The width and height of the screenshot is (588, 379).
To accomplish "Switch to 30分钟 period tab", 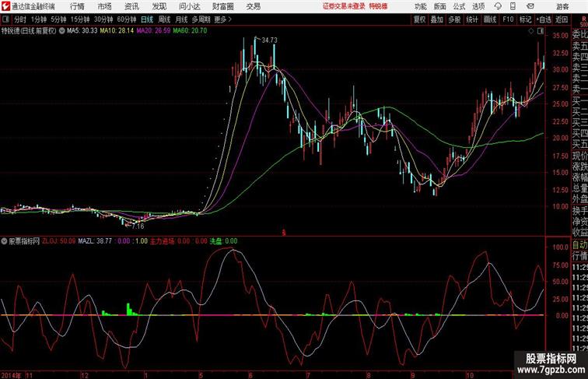I will click(x=103, y=19).
